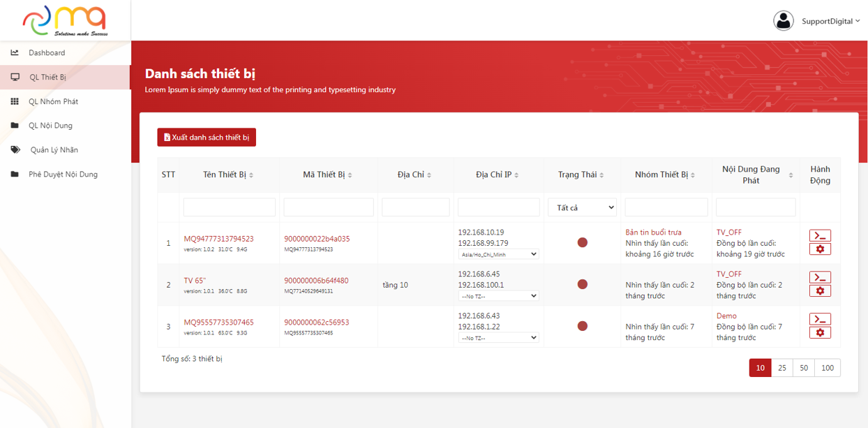
Task: Open Phê Duyệt Nội Dung menu item
Action: tap(63, 175)
